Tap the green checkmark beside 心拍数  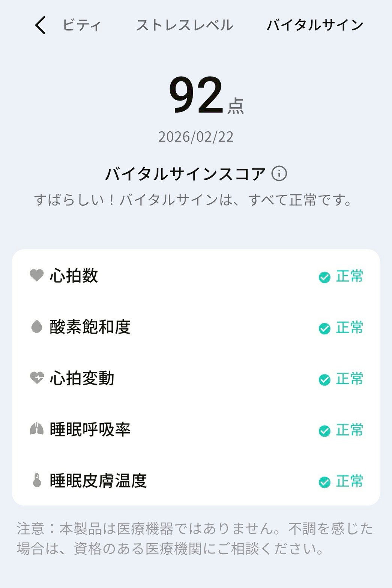point(324,277)
